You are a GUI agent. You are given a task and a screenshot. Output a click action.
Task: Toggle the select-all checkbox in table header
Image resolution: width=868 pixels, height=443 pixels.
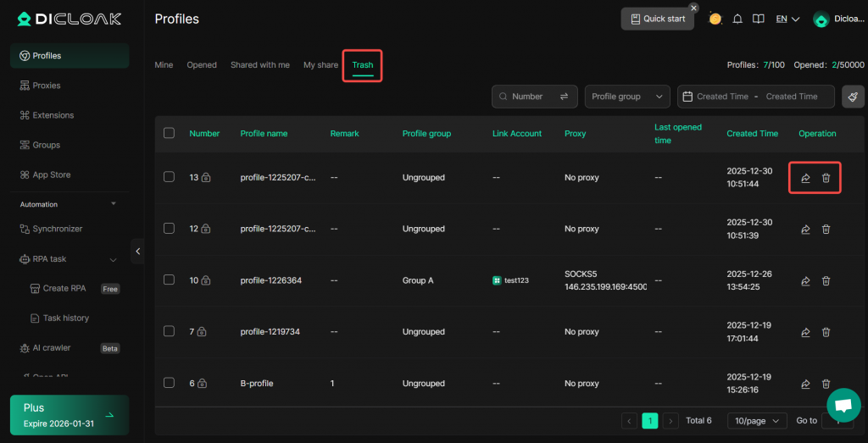coord(169,133)
